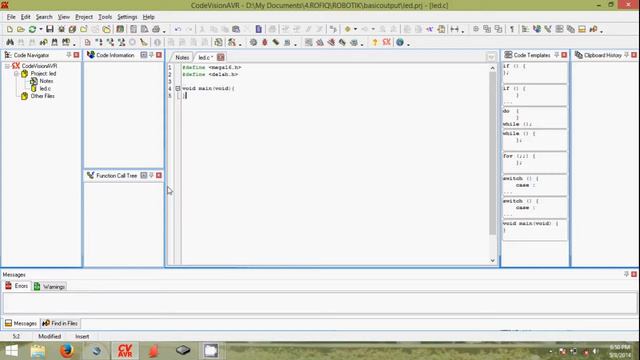
Task: Switch to the Warnings tab
Action: [49, 287]
